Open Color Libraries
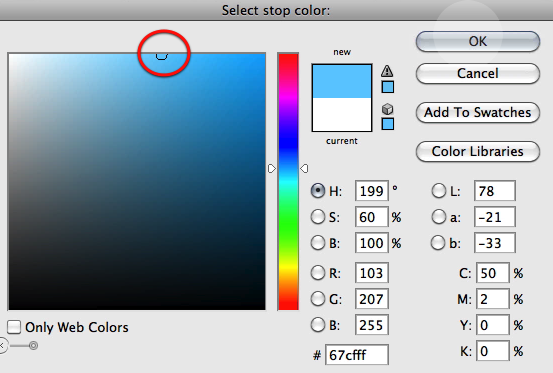The height and width of the screenshot is (373, 553). 478,152
